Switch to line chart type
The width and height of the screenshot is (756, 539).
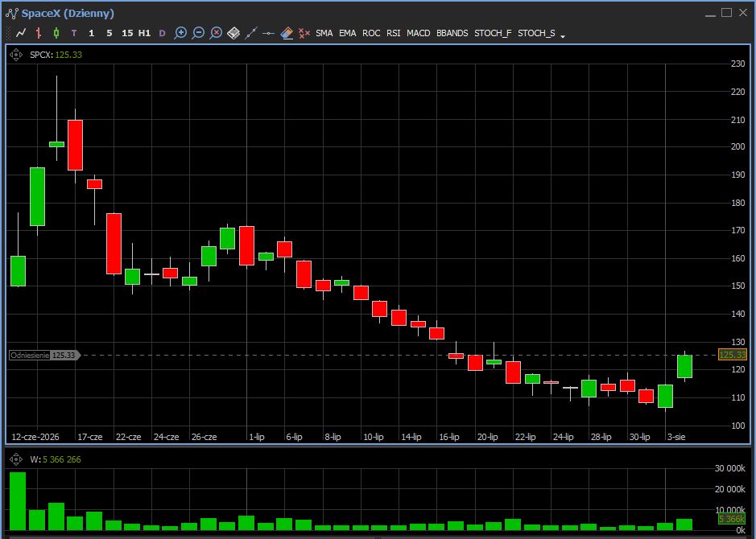click(21, 33)
